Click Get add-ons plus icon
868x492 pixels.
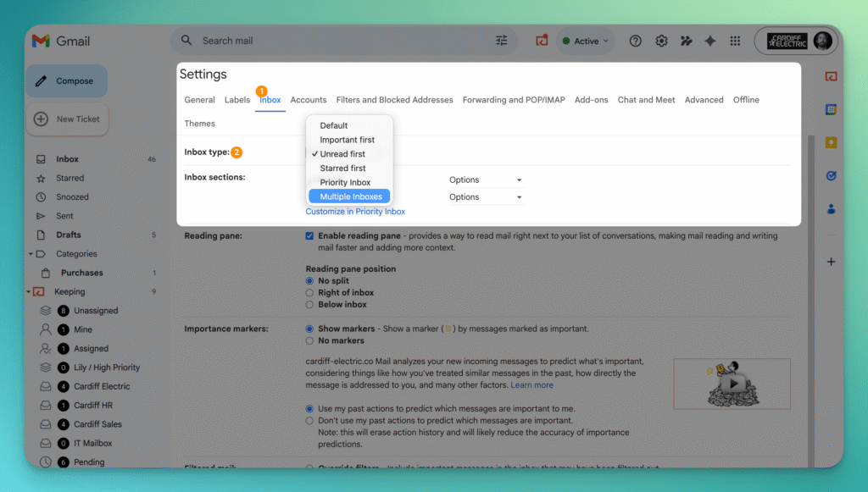click(x=831, y=262)
